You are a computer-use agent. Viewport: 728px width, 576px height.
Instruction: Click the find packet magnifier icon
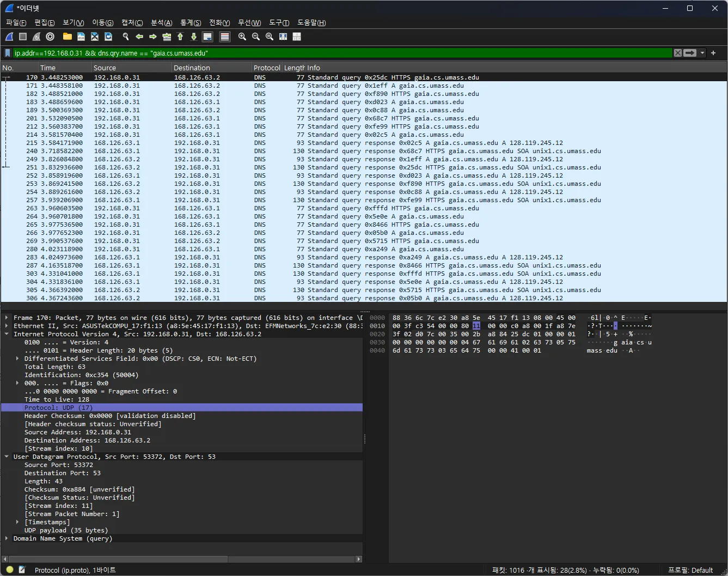coord(126,37)
